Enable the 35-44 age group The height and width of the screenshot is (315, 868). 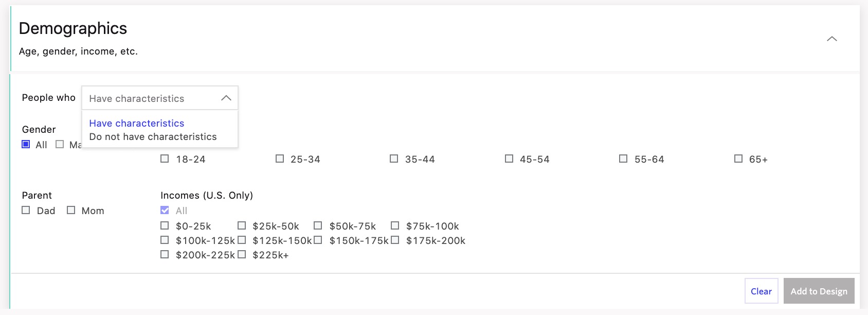(394, 159)
